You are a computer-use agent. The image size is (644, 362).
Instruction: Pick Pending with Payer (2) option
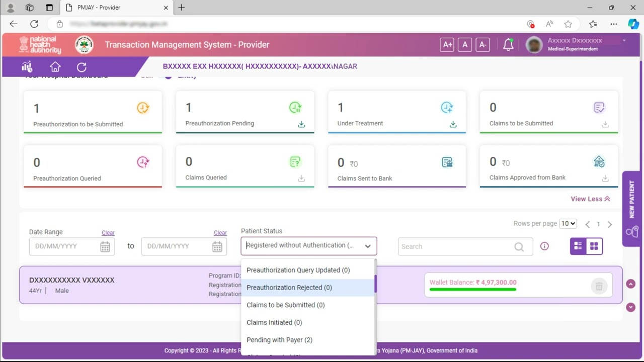click(308, 340)
